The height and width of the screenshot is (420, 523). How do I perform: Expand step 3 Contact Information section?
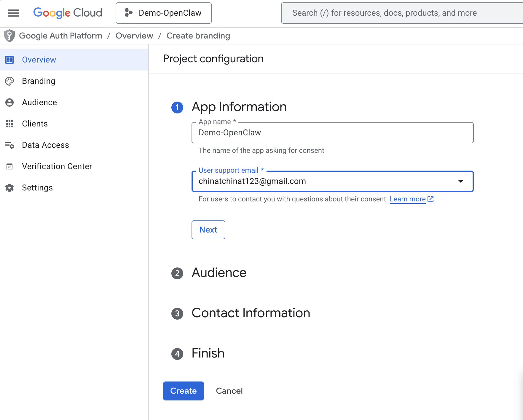click(251, 313)
